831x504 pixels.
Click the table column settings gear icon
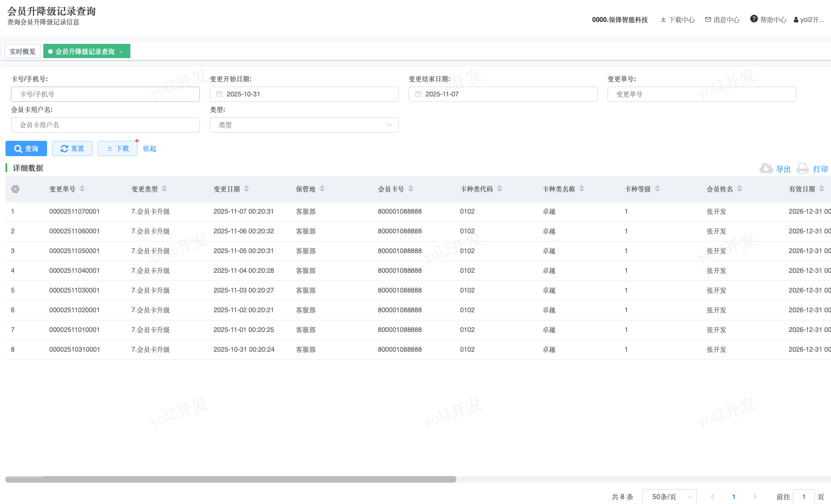[x=15, y=189]
